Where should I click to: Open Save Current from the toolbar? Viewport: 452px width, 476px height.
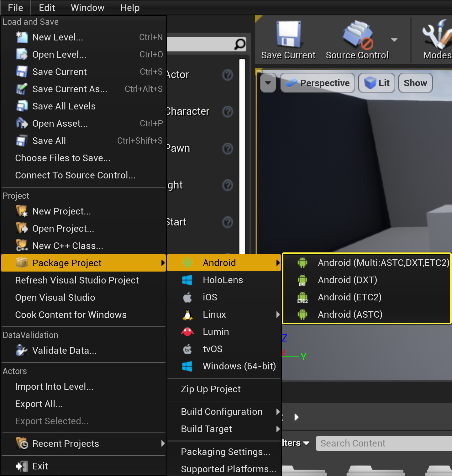pos(288,40)
